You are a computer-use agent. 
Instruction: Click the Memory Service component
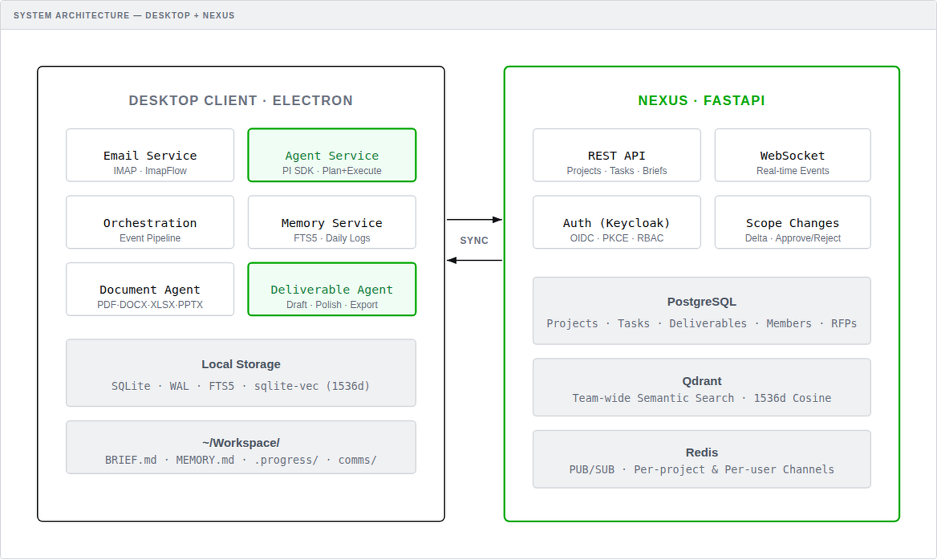click(x=331, y=223)
